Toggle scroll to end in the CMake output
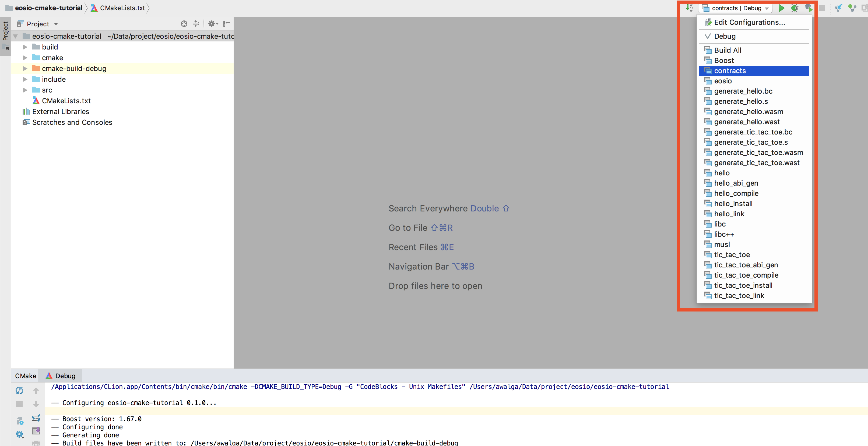Screen dimensions: 868x446 (x=36, y=431)
